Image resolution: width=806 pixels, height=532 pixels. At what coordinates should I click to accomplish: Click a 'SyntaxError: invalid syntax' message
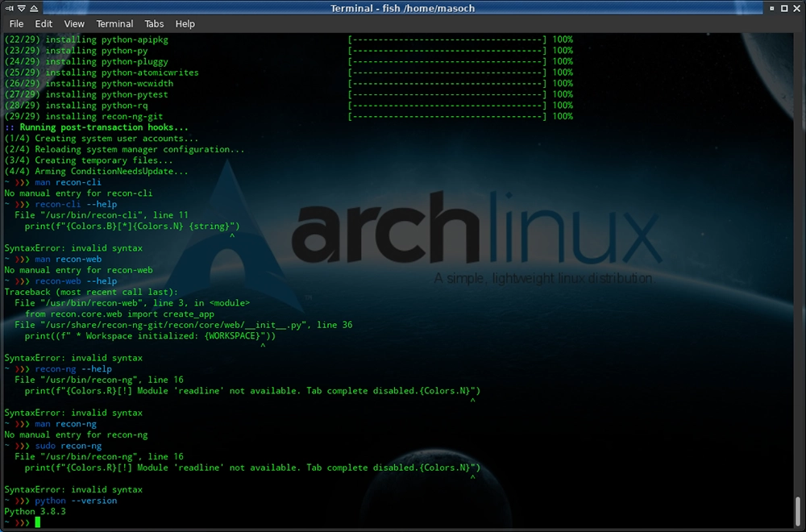click(x=71, y=489)
